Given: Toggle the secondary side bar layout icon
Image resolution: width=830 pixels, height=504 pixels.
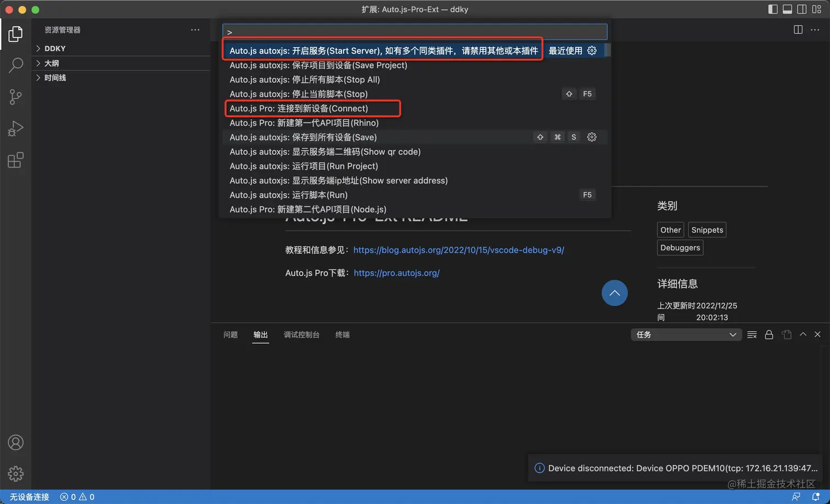Looking at the screenshot, I should [x=802, y=9].
